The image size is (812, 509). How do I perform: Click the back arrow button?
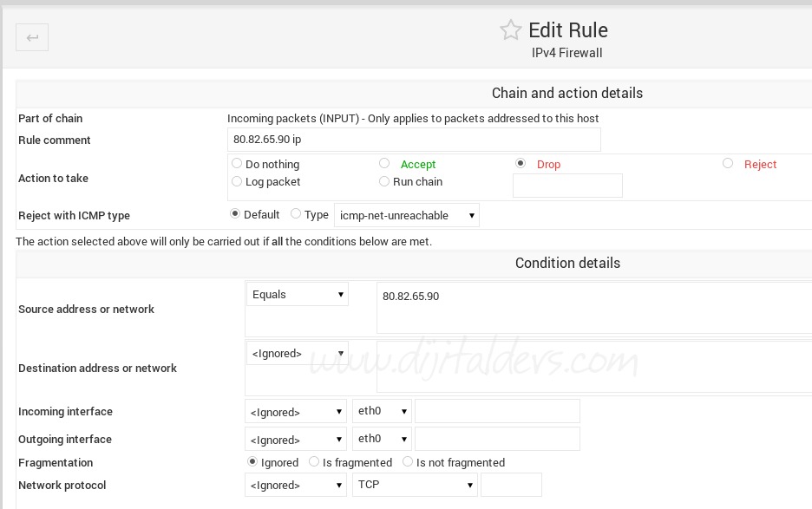click(32, 37)
